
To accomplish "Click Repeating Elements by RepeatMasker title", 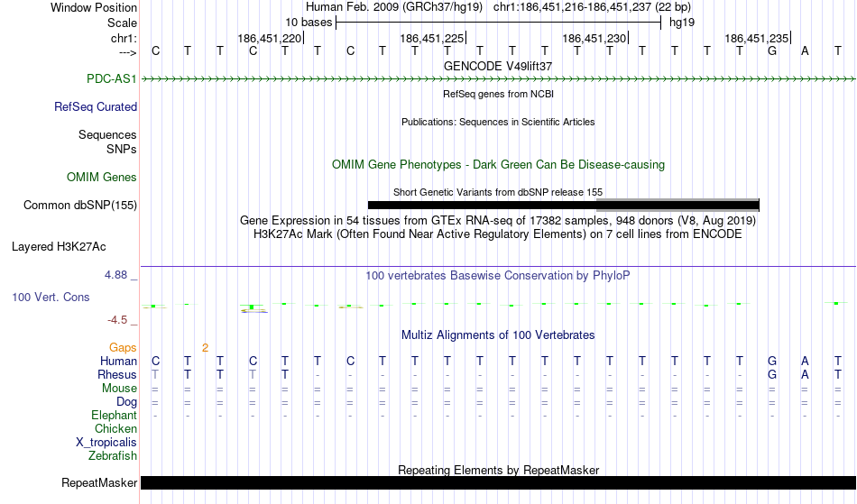I will tap(499, 470).
